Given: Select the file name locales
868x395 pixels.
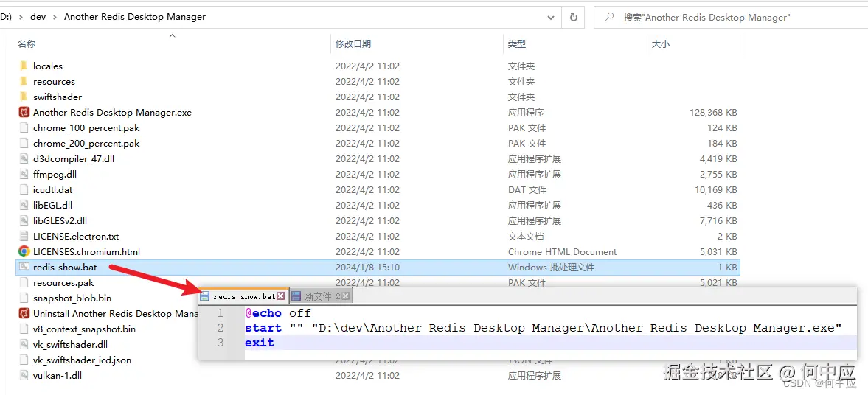Looking at the screenshot, I should pos(48,66).
